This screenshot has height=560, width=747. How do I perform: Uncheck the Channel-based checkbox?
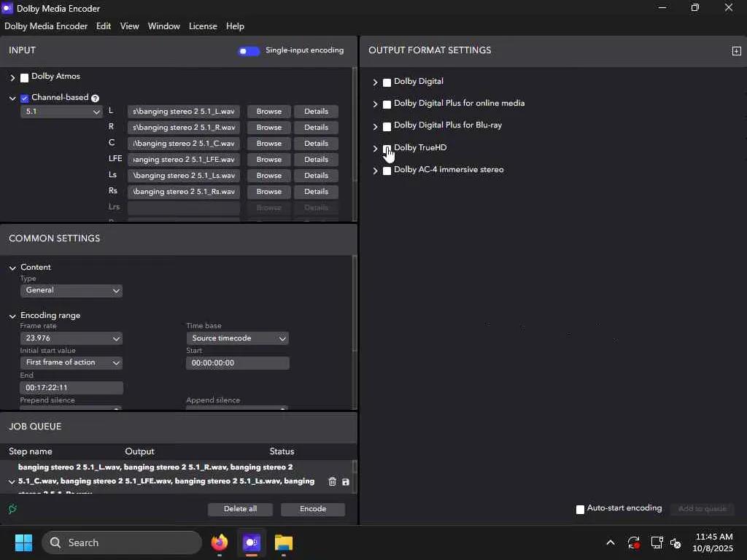(x=25, y=98)
